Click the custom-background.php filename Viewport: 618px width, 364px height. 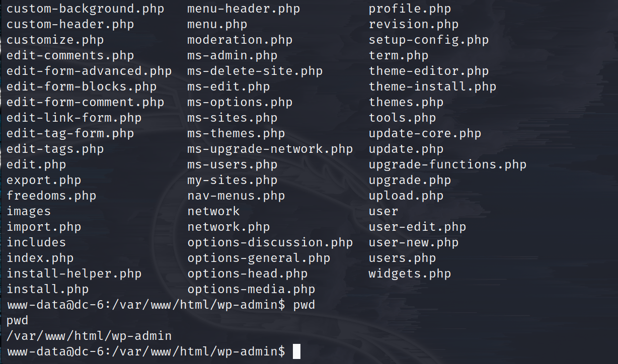tap(85, 9)
